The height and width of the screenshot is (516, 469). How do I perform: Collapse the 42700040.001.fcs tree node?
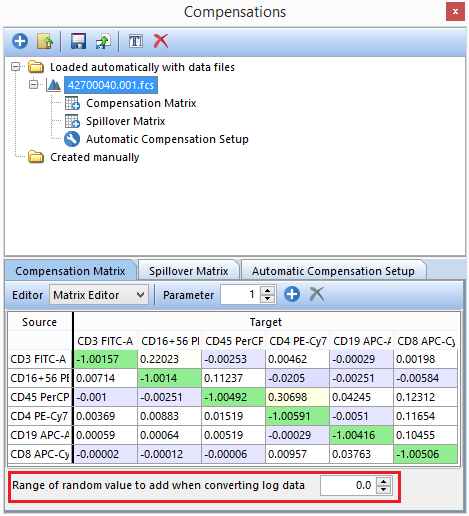click(33, 85)
